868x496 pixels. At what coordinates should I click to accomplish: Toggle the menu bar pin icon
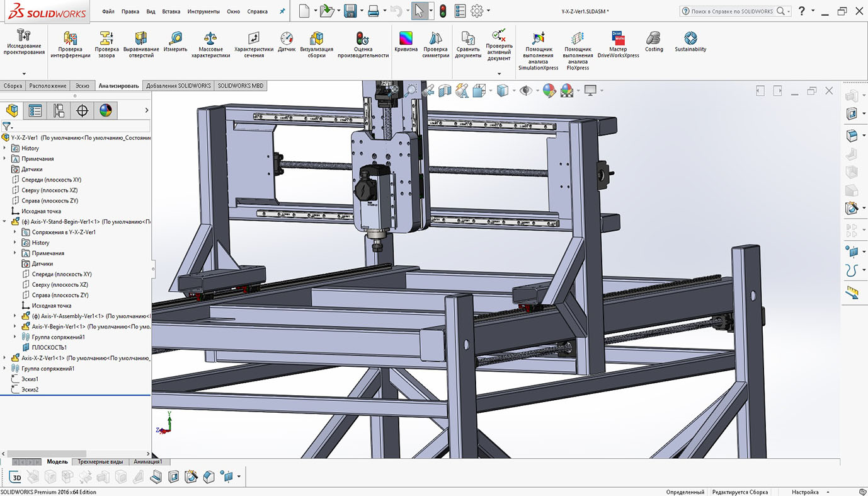click(282, 11)
